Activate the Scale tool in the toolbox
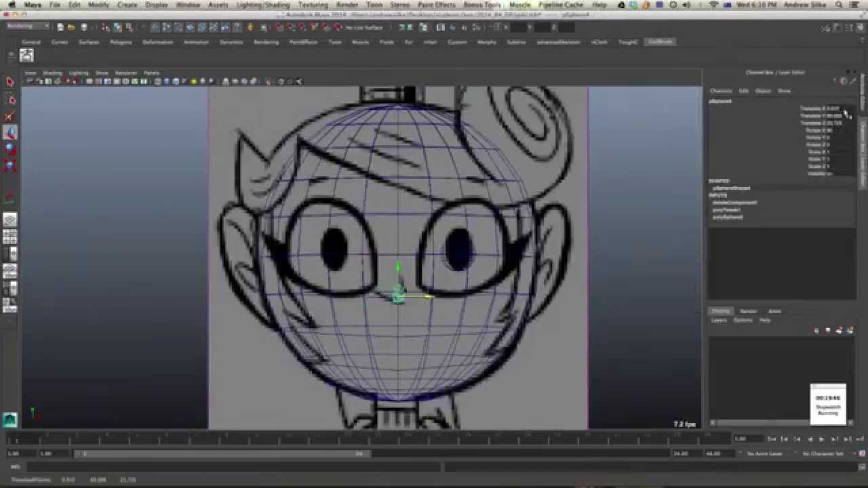The width and height of the screenshot is (868, 488). point(9,165)
